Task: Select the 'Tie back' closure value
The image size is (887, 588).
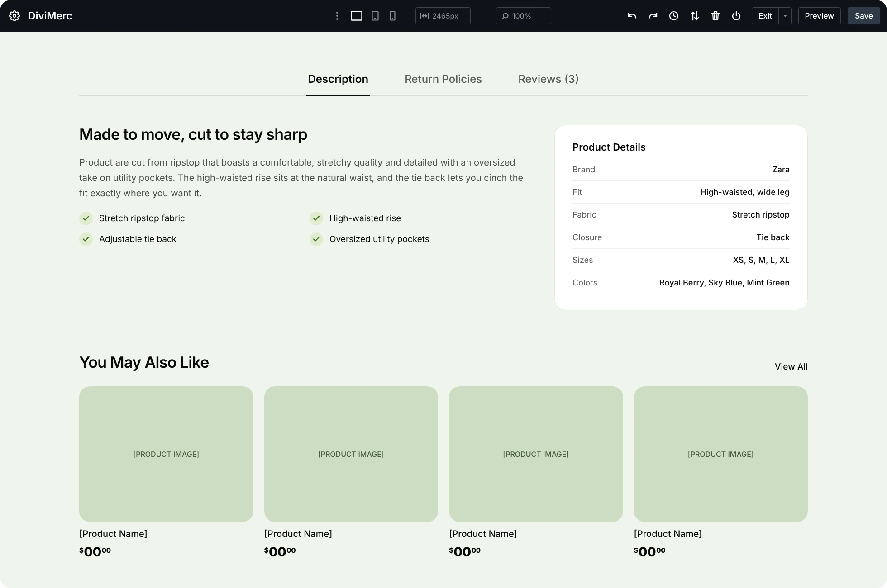Action: [773, 237]
